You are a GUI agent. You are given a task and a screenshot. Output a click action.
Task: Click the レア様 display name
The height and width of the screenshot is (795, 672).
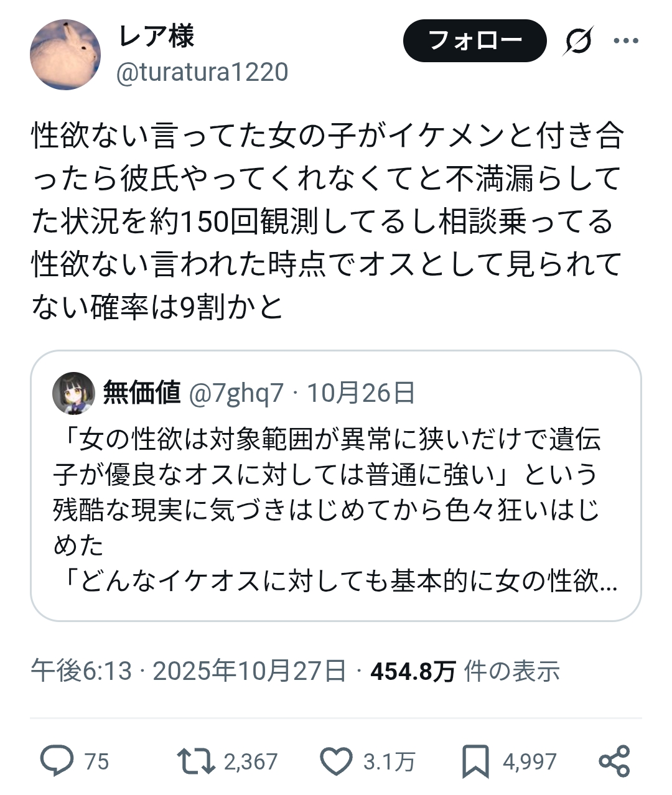(156, 37)
